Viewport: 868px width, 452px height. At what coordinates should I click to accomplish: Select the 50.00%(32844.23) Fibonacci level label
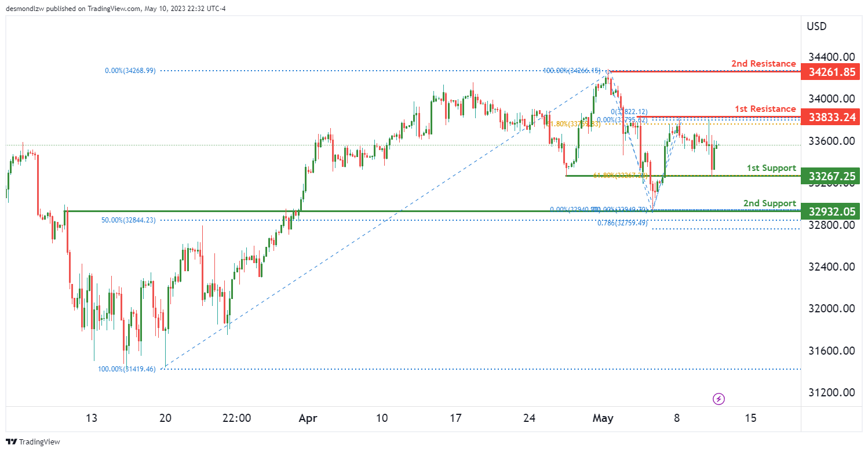[129, 220]
